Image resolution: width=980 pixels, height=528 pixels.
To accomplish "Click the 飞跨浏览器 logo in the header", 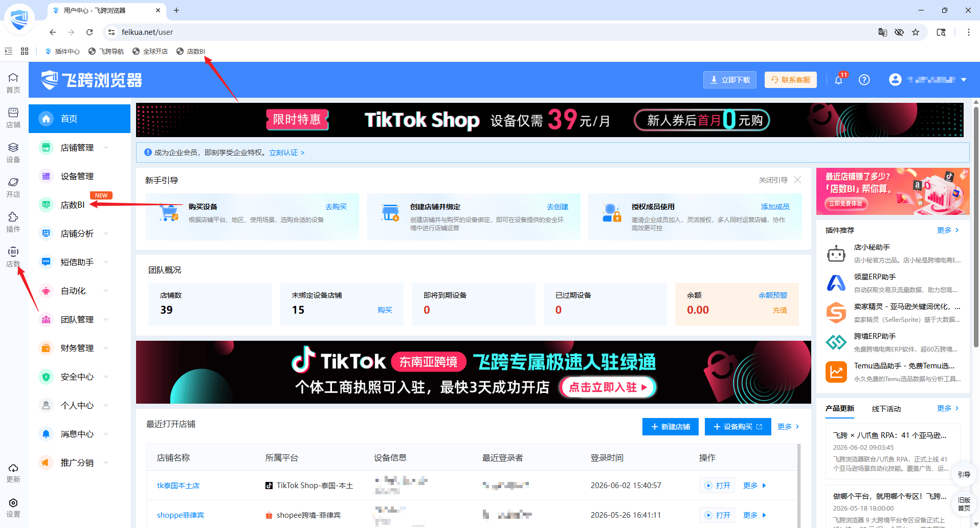I will coord(92,80).
